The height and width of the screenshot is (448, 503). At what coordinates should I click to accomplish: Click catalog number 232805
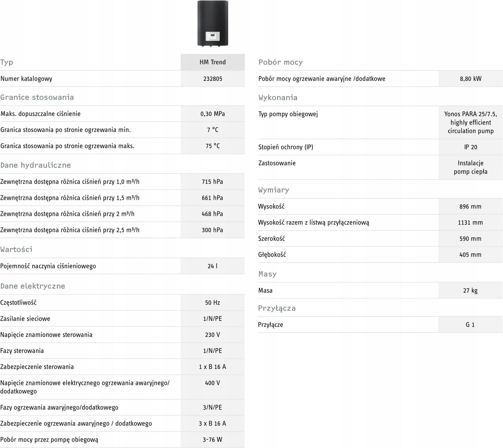213,79
